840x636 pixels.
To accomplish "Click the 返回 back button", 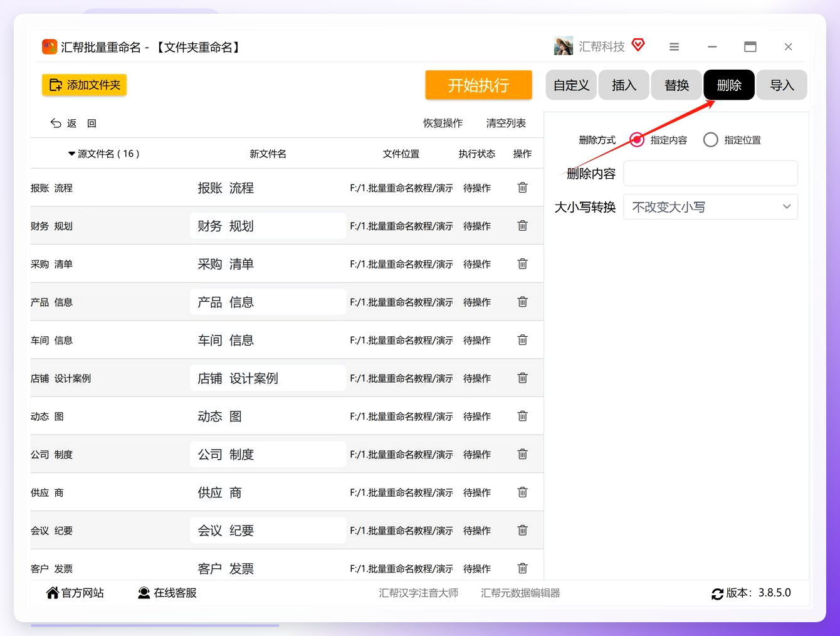I will pos(73,123).
